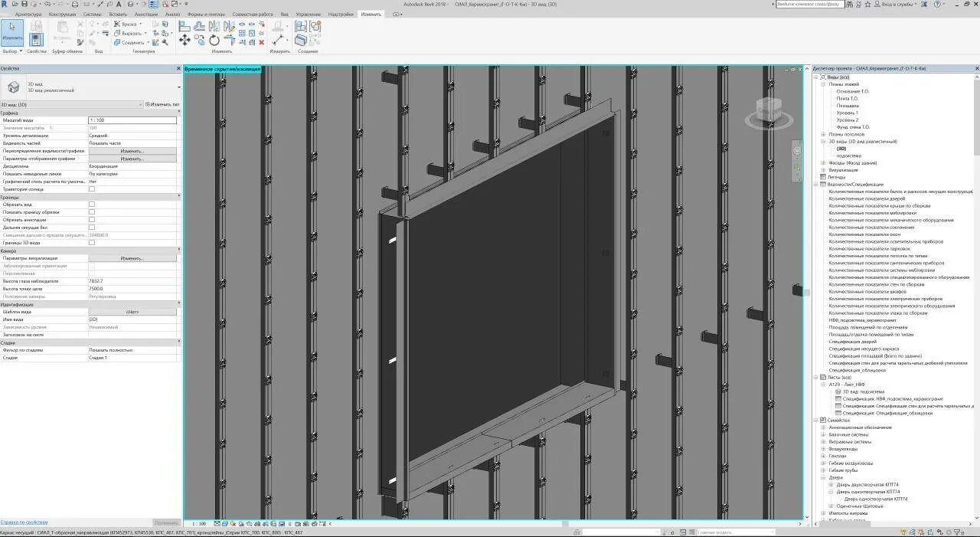Open the Системы ribbon tab
Screen dimensions: 980x537
point(92,15)
